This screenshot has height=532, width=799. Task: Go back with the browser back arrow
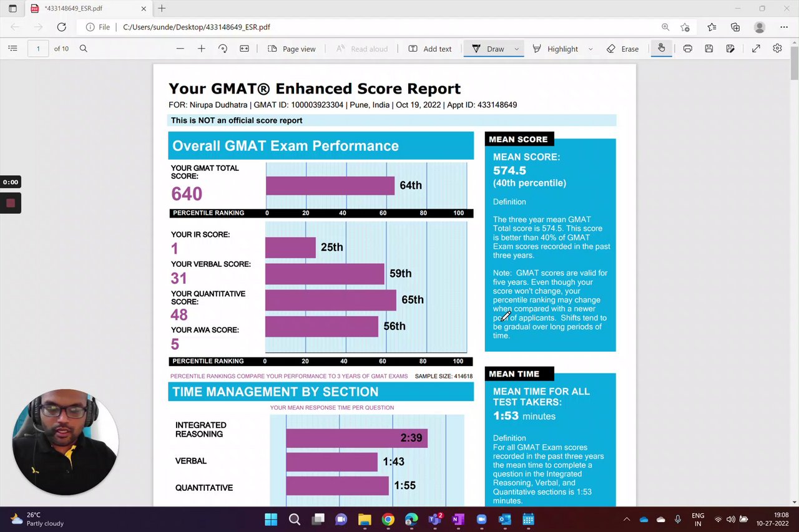15,27
